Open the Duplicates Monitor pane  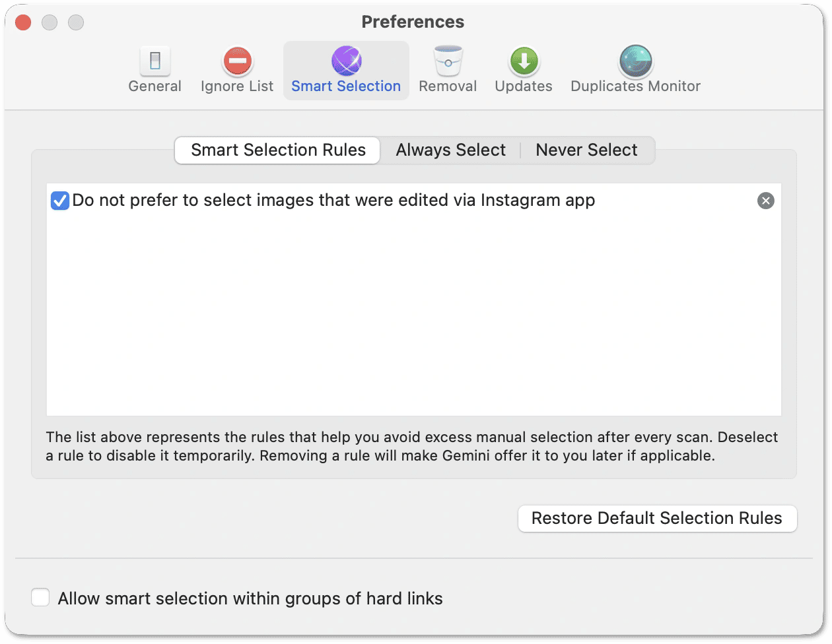click(635, 69)
